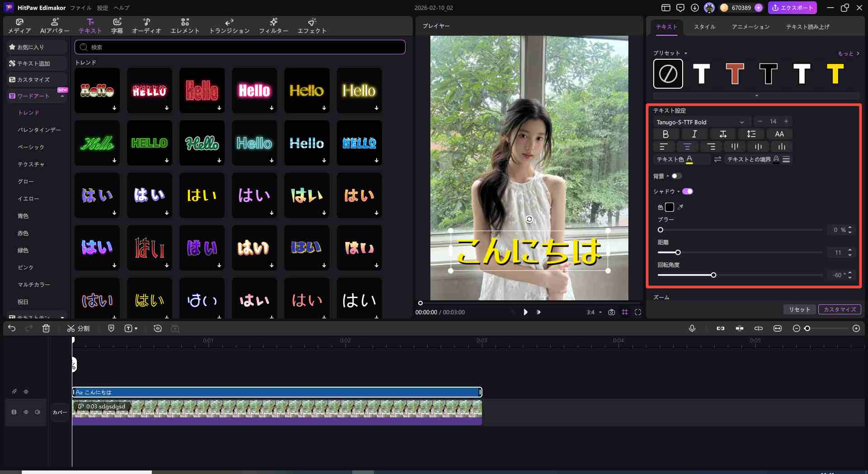Click the エクスポート export button
Viewport: 868px width, 474px height.
point(793,8)
